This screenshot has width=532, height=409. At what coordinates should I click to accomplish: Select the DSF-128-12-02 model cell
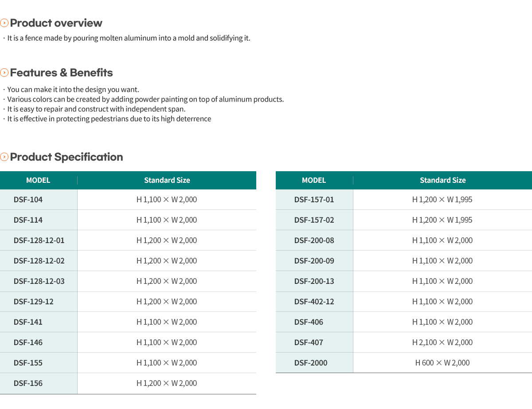[x=39, y=261]
